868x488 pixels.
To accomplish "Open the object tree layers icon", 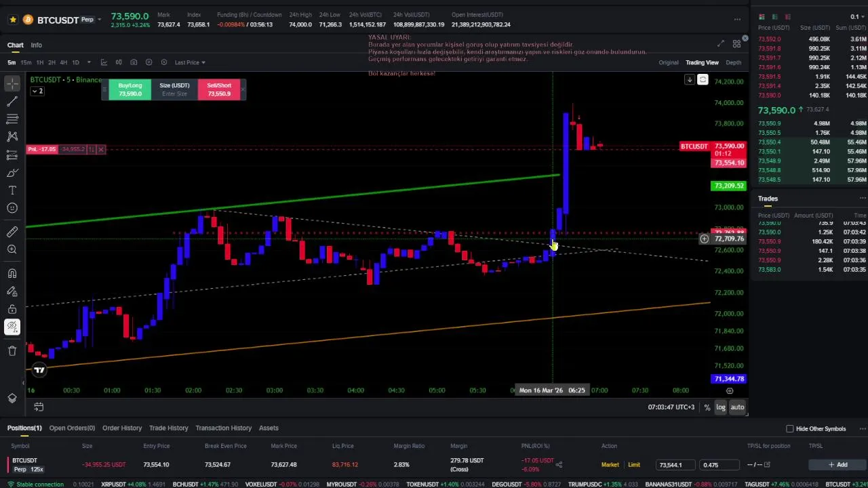I will 12,398.
